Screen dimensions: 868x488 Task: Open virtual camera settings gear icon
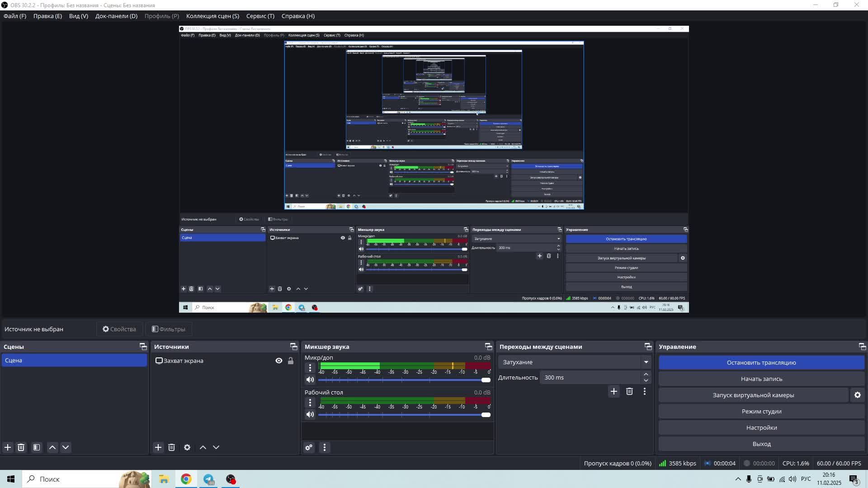(x=857, y=395)
